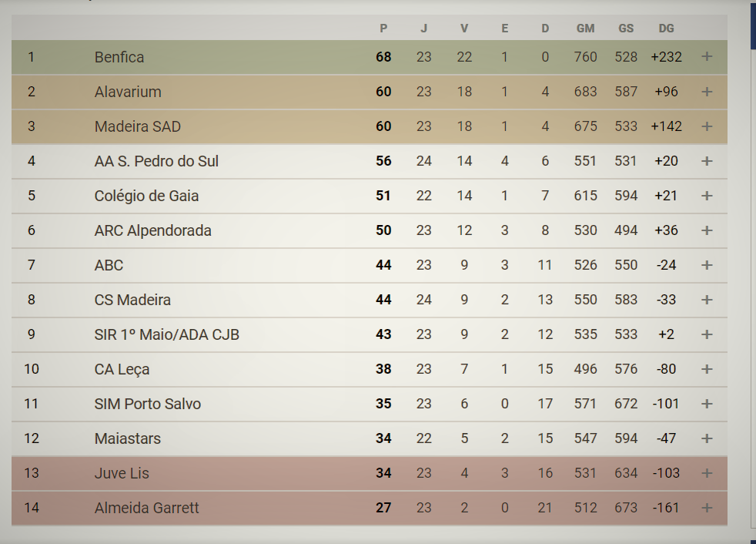The width and height of the screenshot is (756, 544).
Task: Open Colégio de Gaia row plus icon
Action: (707, 196)
